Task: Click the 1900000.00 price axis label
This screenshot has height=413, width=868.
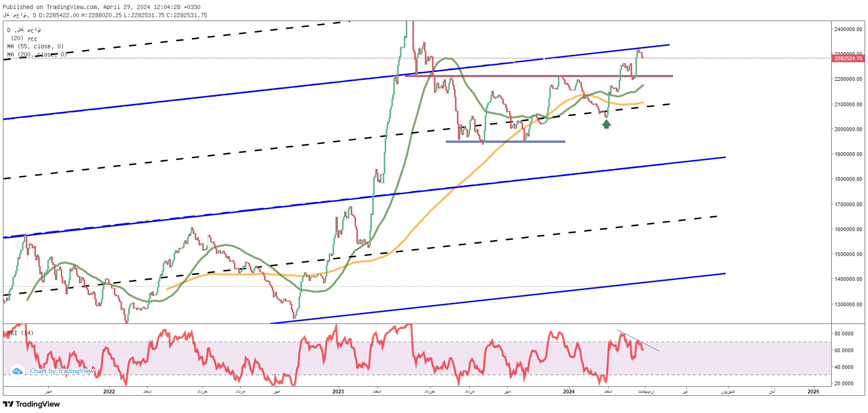Action: (848, 154)
